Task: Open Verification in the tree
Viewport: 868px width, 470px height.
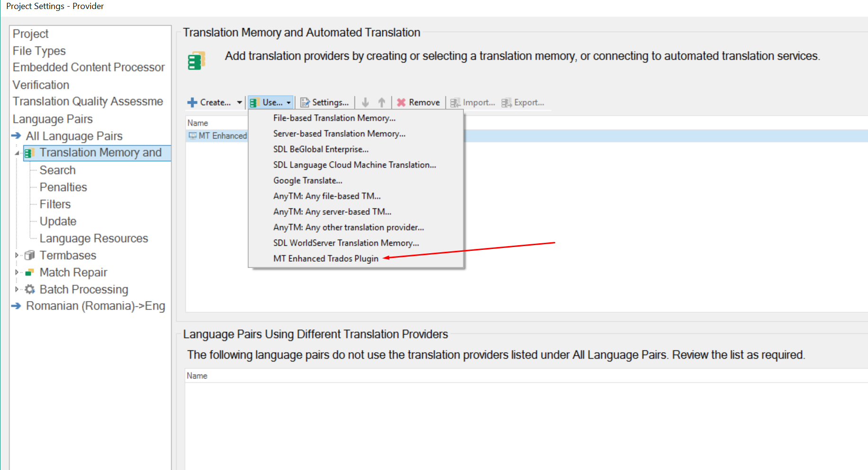Action: [x=41, y=85]
